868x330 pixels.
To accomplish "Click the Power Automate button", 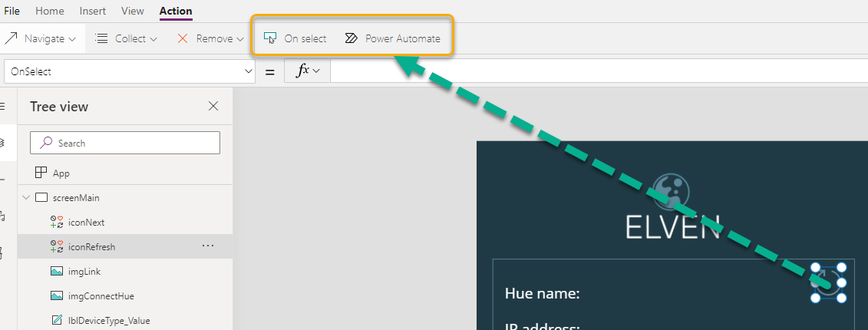I will coord(392,38).
